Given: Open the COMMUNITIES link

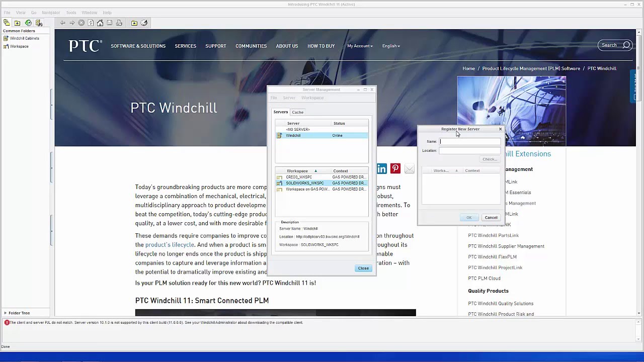Looking at the screenshot, I should click(x=251, y=46).
